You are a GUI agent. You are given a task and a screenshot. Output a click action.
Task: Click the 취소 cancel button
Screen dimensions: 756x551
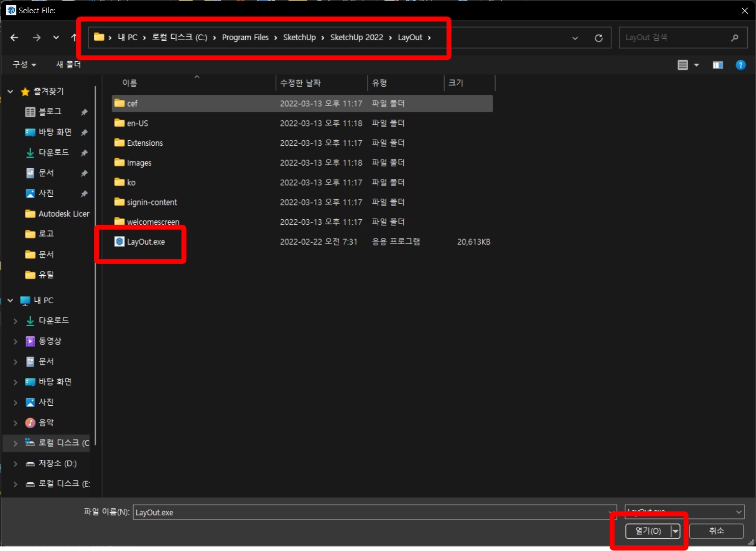tap(716, 531)
